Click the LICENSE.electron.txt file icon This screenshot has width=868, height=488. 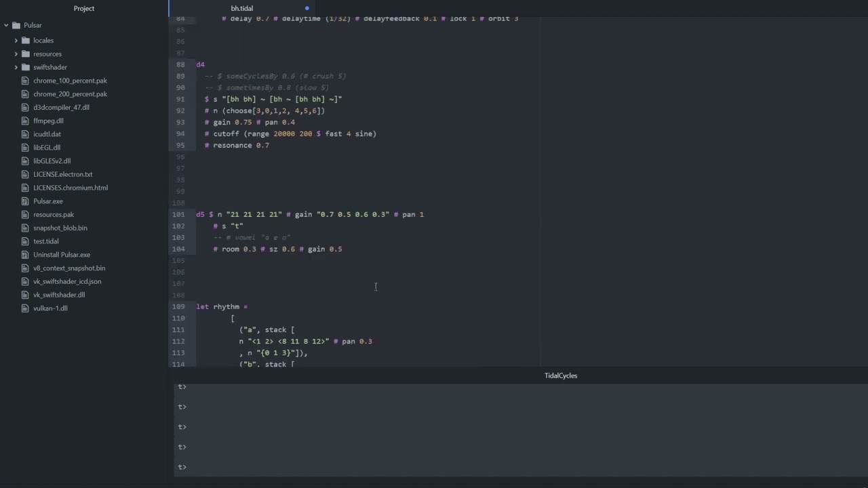26,174
